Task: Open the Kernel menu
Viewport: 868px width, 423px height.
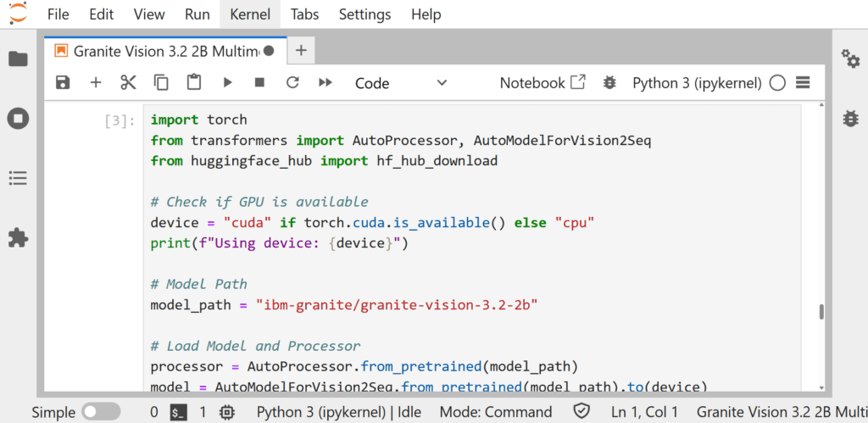Action: [250, 14]
